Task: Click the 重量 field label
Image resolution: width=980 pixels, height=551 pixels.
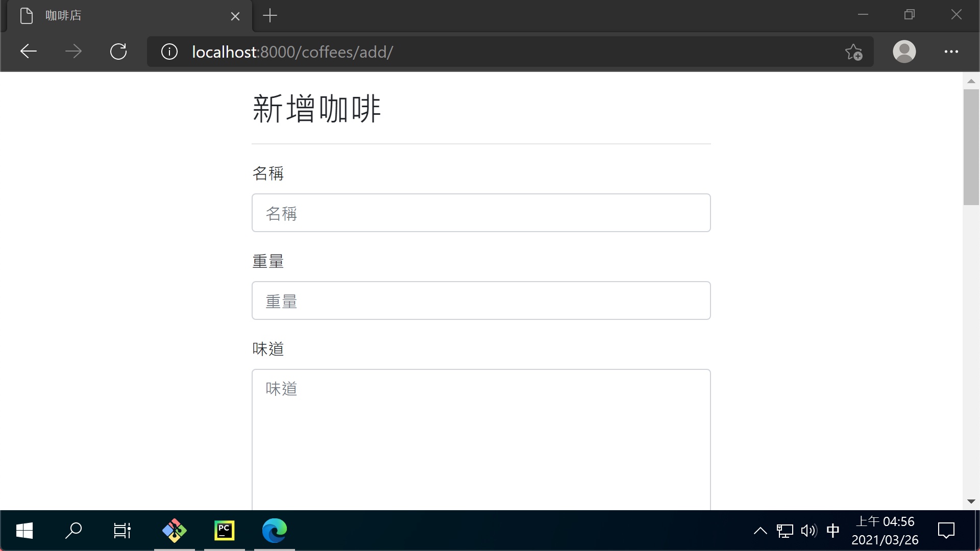Action: click(268, 261)
